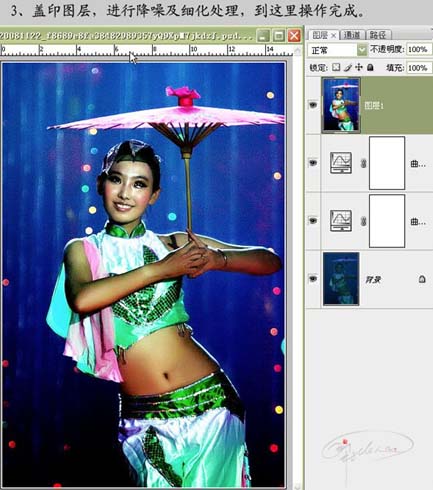Minimize the document window
Screen dimensions: 433x490
point(263,35)
